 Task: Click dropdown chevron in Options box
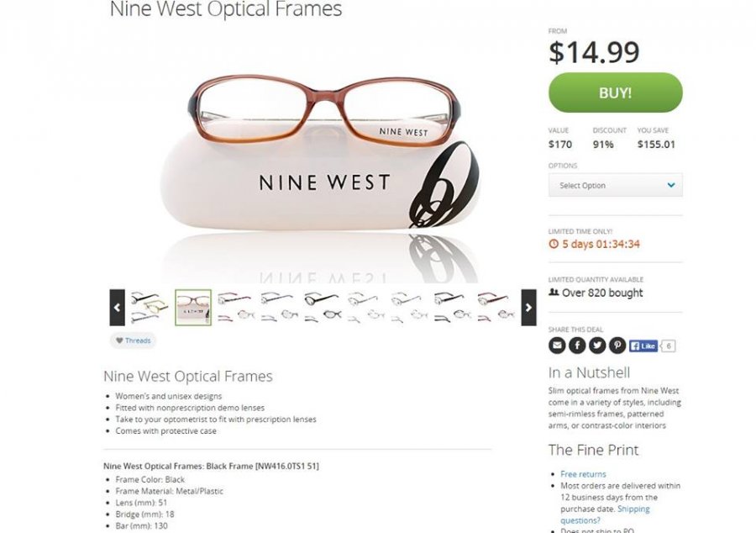coord(670,185)
